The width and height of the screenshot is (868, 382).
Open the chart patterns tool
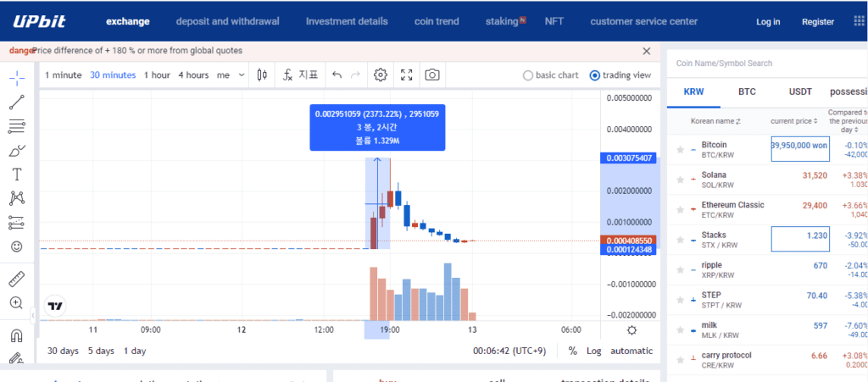click(17, 198)
